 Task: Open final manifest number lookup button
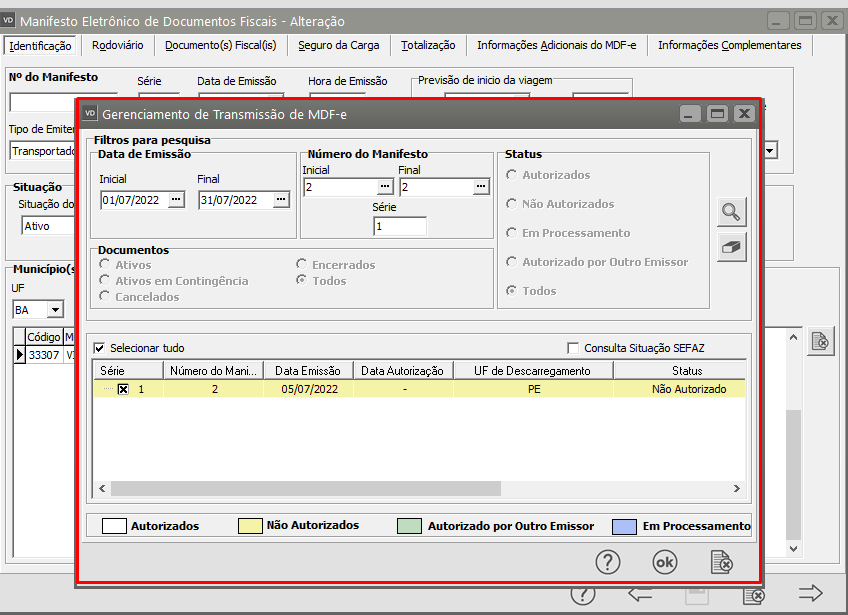coord(483,187)
